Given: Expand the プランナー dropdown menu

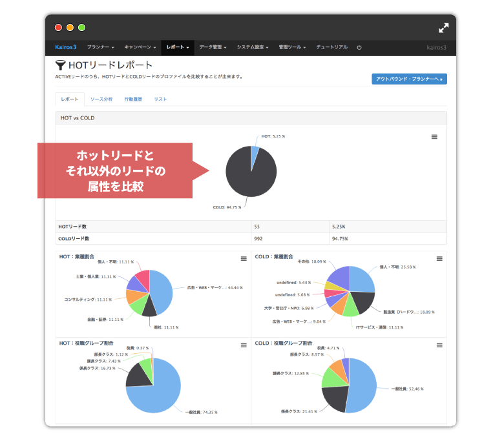Looking at the screenshot, I should [x=100, y=47].
